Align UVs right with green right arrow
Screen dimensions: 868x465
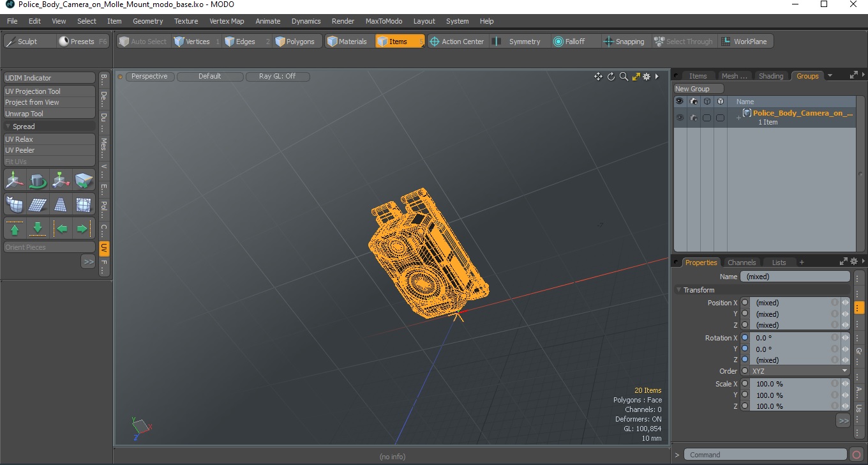click(84, 228)
